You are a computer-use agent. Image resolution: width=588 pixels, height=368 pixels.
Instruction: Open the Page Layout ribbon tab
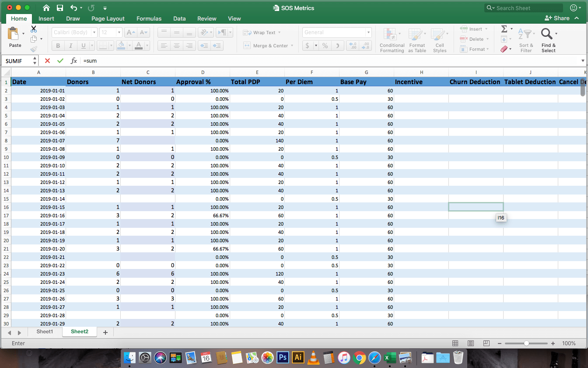[x=108, y=18]
